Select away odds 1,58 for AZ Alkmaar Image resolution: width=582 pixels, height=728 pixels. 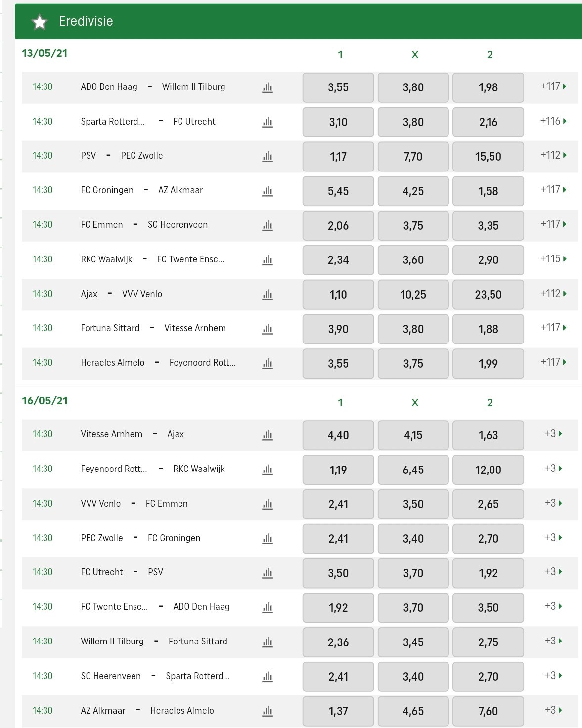click(x=488, y=191)
